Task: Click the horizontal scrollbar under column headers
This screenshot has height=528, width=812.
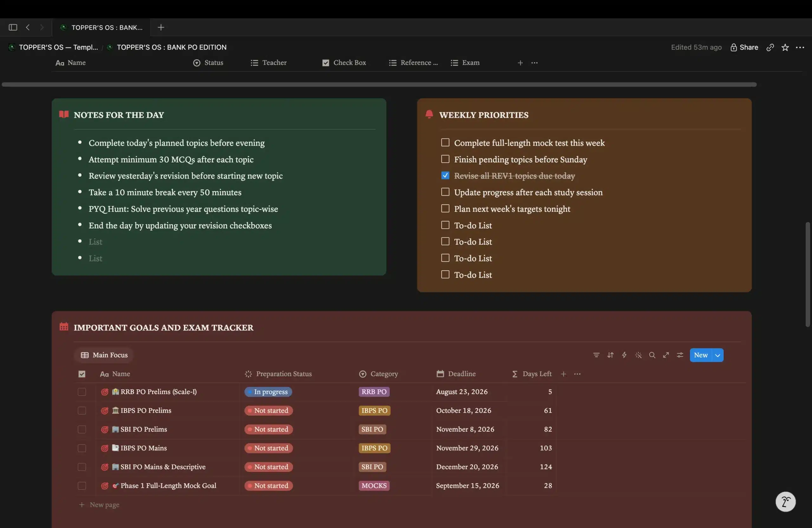Action: point(379,84)
